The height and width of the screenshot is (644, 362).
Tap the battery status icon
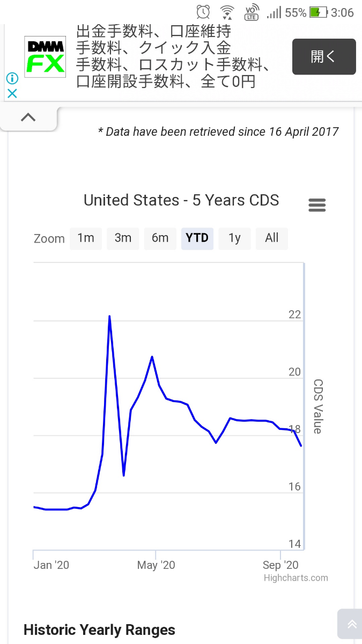pyautogui.click(x=318, y=12)
